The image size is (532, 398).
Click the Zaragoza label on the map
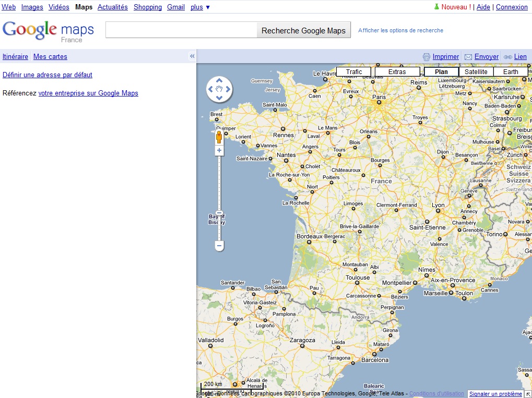click(302, 341)
